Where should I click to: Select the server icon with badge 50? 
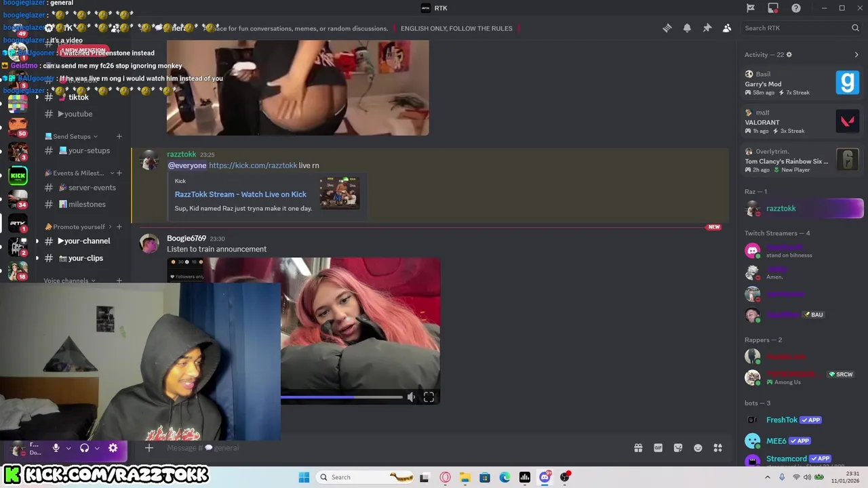[x=18, y=127]
